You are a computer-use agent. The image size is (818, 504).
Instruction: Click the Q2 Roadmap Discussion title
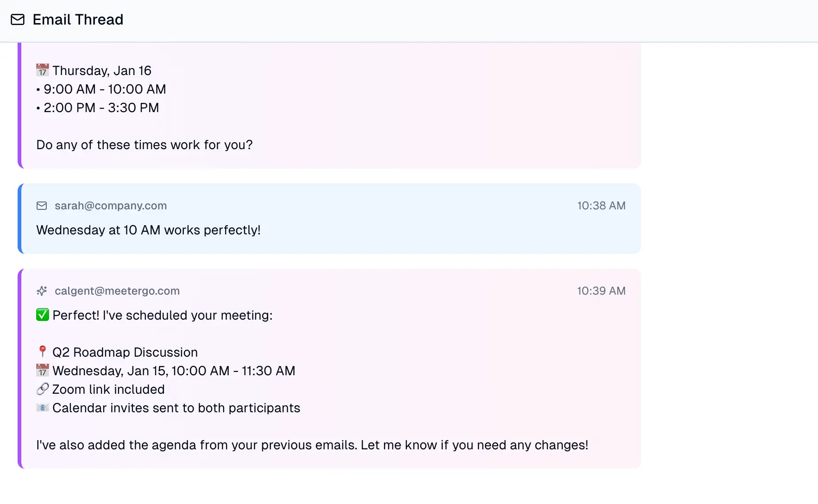click(x=125, y=352)
